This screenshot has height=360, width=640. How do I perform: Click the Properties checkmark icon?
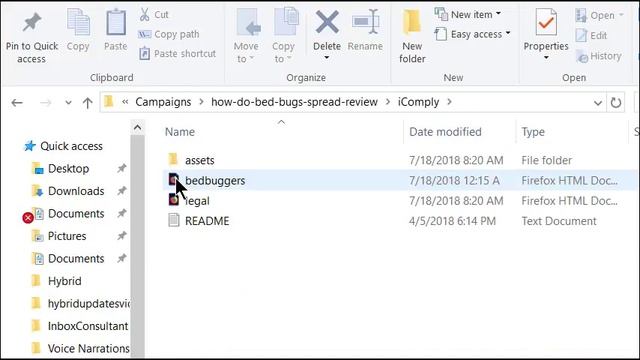click(x=546, y=22)
